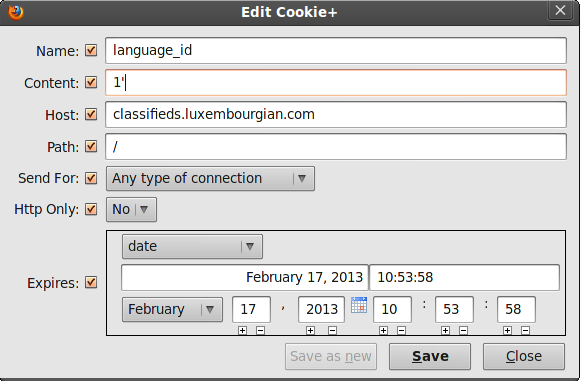Focus the Host field with classifieds.luxembourgian.com

tap(336, 115)
